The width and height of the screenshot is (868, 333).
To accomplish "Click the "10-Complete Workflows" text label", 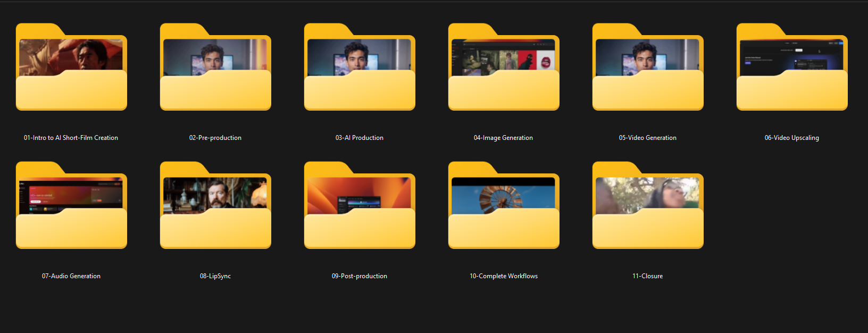I will coord(504,276).
